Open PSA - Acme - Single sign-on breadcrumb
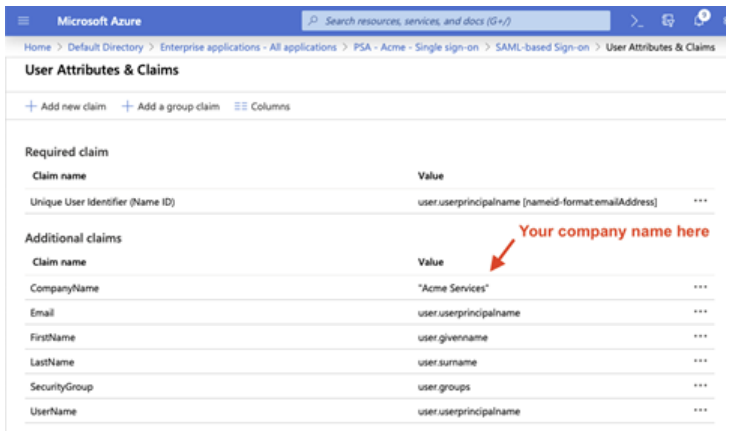734x436 pixels. [x=416, y=47]
